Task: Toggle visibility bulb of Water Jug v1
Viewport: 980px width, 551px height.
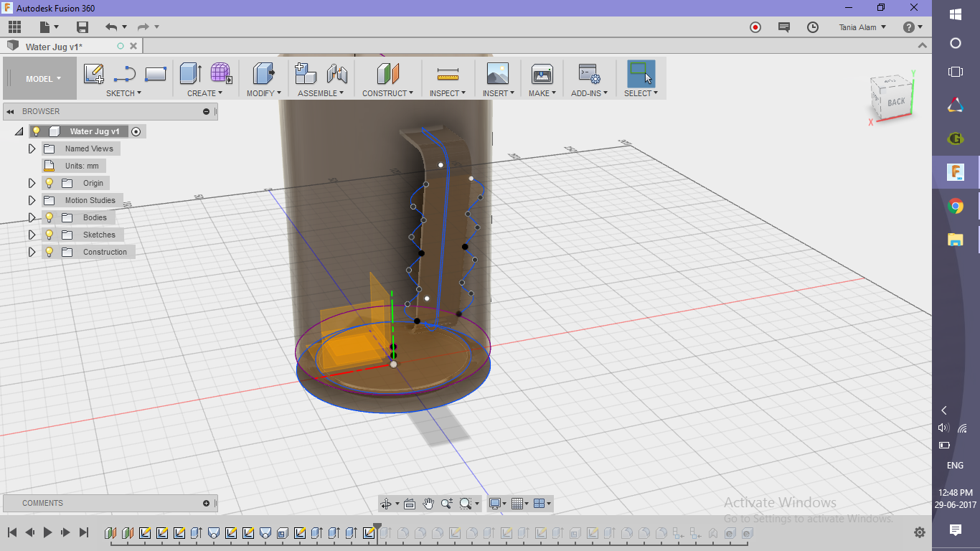Action: click(37, 131)
